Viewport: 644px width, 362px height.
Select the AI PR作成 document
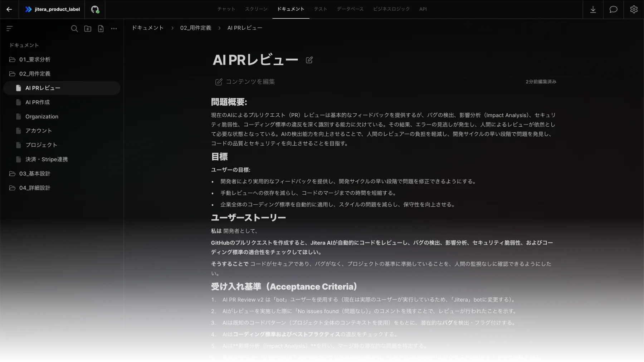pos(38,102)
